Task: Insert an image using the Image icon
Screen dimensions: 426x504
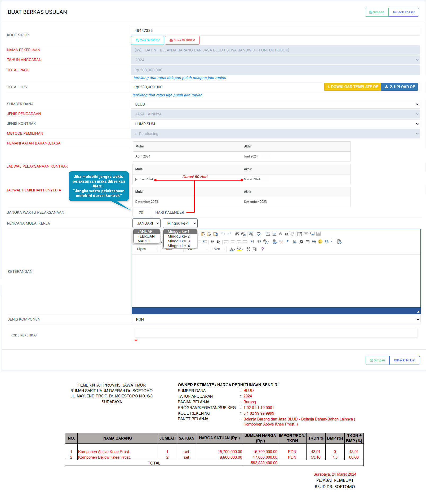Action: [295, 242]
